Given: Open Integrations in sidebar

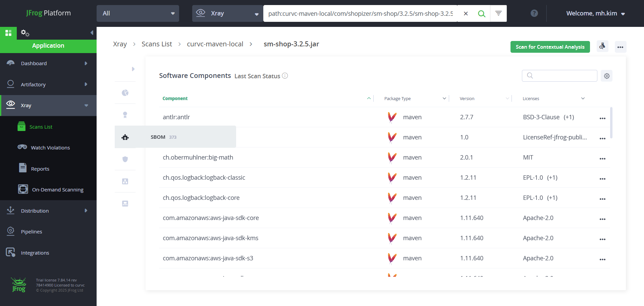Looking at the screenshot, I should 35,253.
